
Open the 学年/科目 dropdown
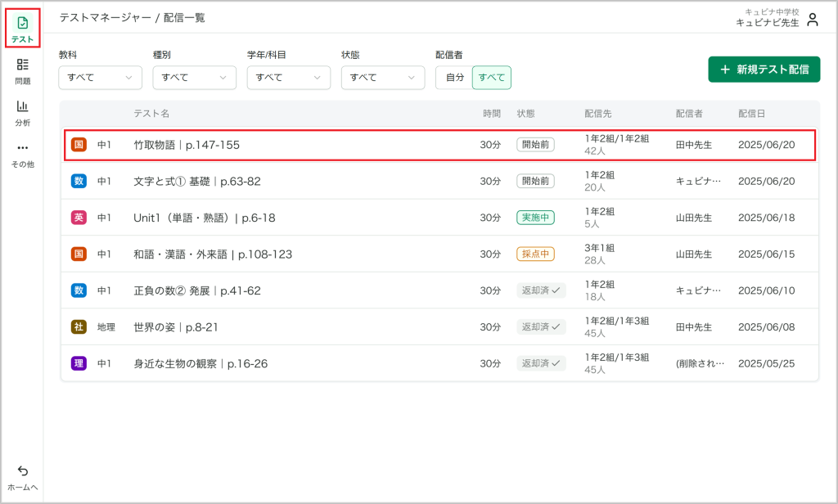(289, 78)
